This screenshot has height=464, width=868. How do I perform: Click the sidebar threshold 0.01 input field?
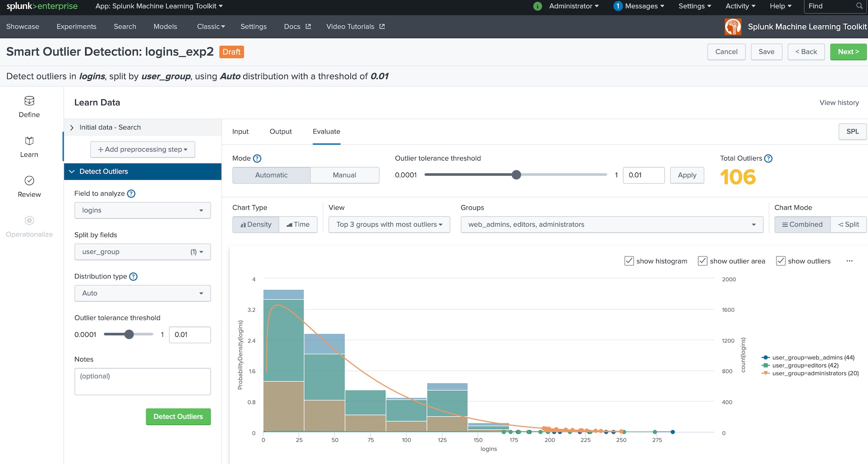pyautogui.click(x=189, y=335)
